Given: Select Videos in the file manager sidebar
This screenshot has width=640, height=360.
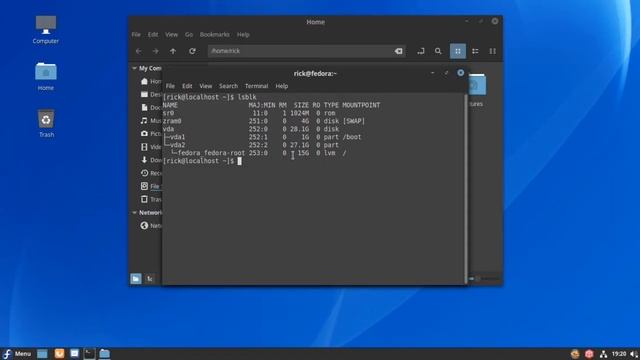Looking at the screenshot, I should [151, 147].
